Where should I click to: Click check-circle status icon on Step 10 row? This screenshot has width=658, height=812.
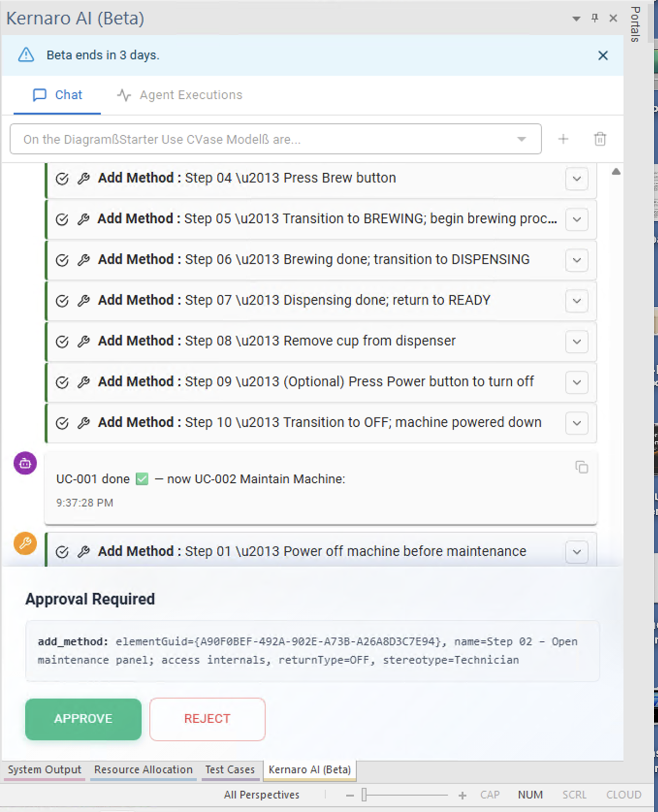click(x=62, y=423)
